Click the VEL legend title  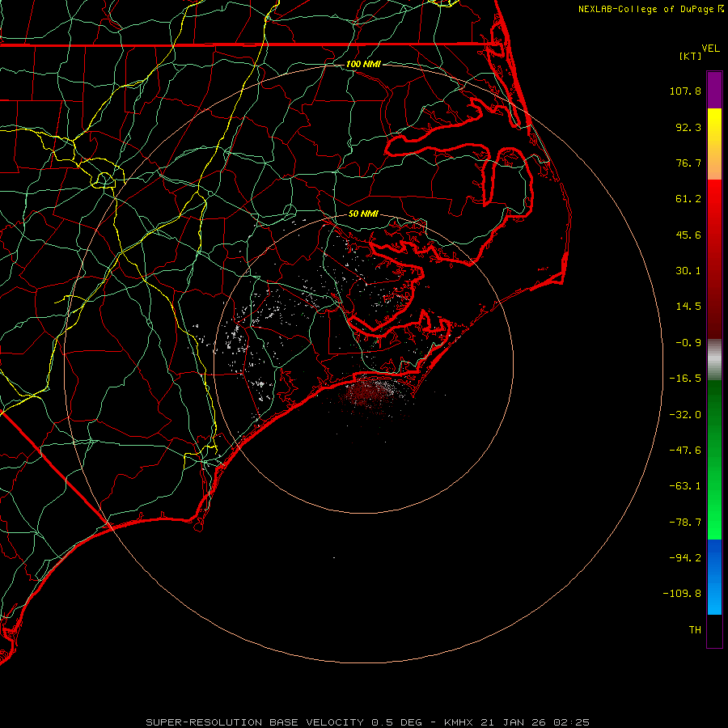710,49
